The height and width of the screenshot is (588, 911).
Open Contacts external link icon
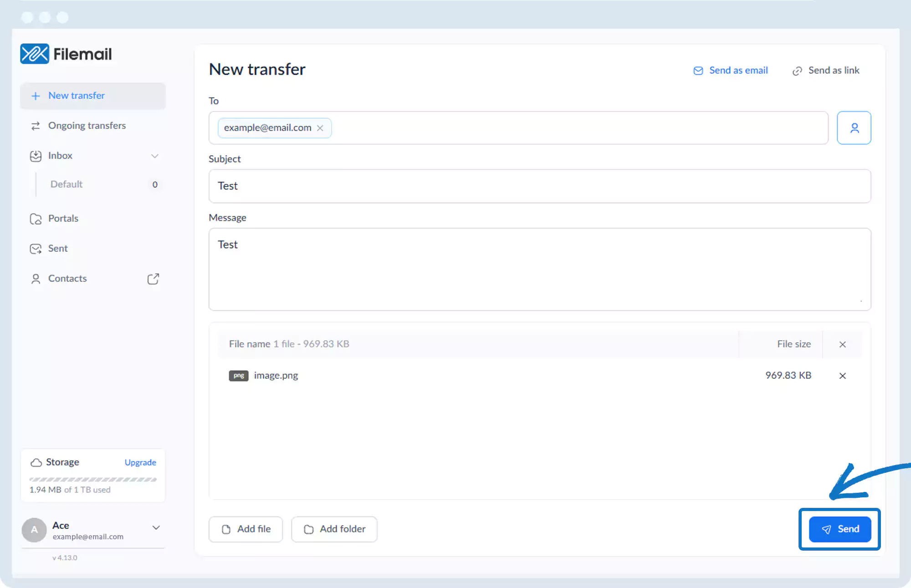(x=153, y=279)
